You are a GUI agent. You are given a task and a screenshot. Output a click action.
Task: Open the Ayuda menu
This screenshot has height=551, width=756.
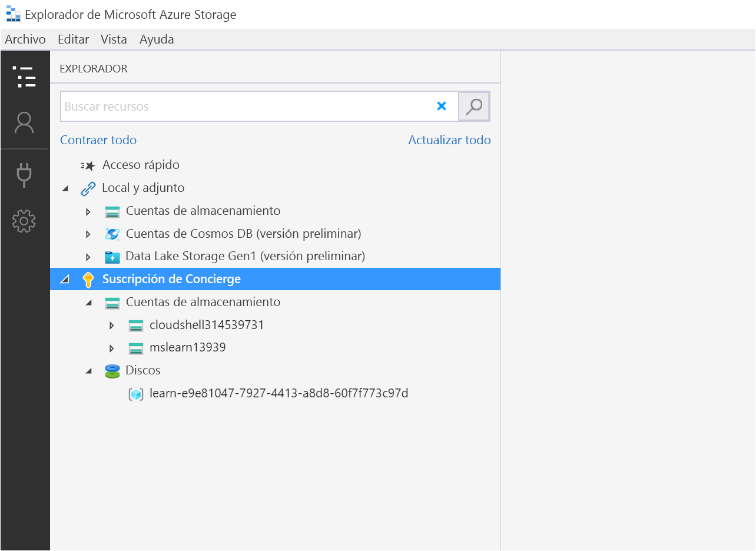click(157, 39)
